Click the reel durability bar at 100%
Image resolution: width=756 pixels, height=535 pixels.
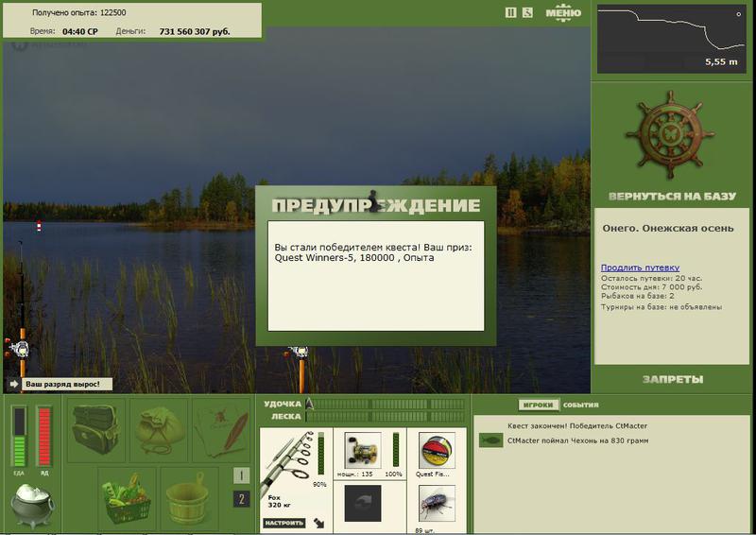click(396, 451)
